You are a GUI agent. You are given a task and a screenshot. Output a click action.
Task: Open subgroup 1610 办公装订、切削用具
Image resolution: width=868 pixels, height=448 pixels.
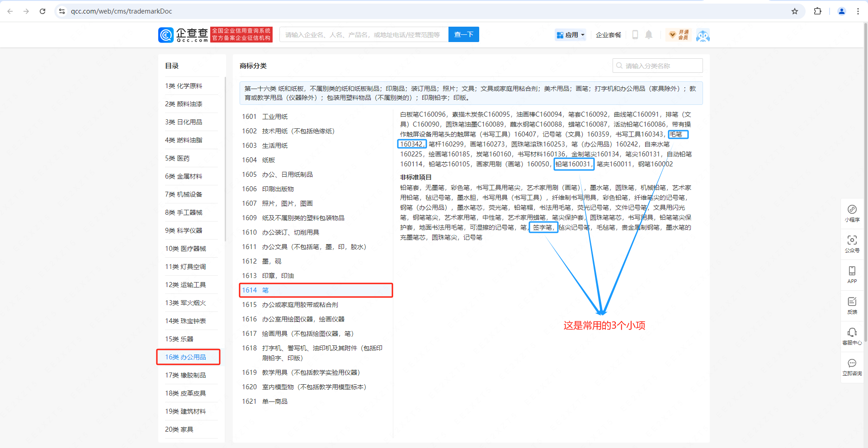pyautogui.click(x=316, y=232)
